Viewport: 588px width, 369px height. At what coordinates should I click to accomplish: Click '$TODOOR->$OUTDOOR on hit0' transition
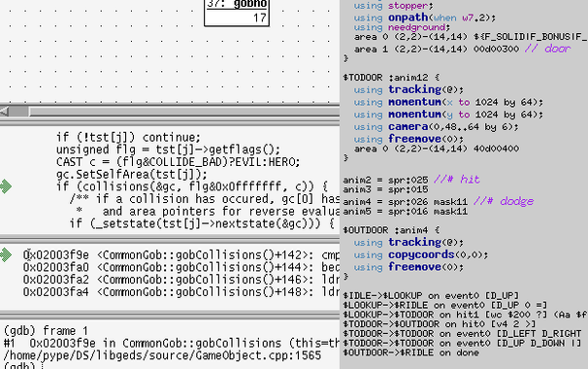coord(440,324)
